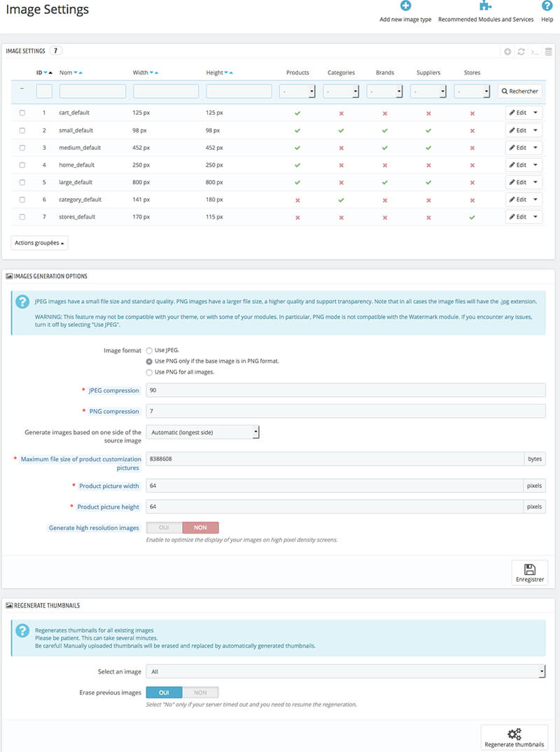
Task: Click the Categories red cross for cart_default
Action: [x=342, y=113]
